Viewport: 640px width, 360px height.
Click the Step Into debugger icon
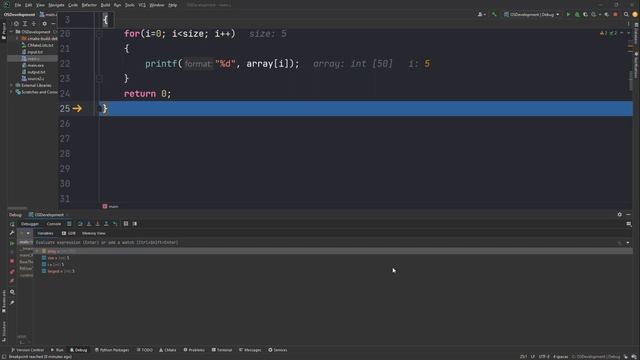[x=89, y=224]
